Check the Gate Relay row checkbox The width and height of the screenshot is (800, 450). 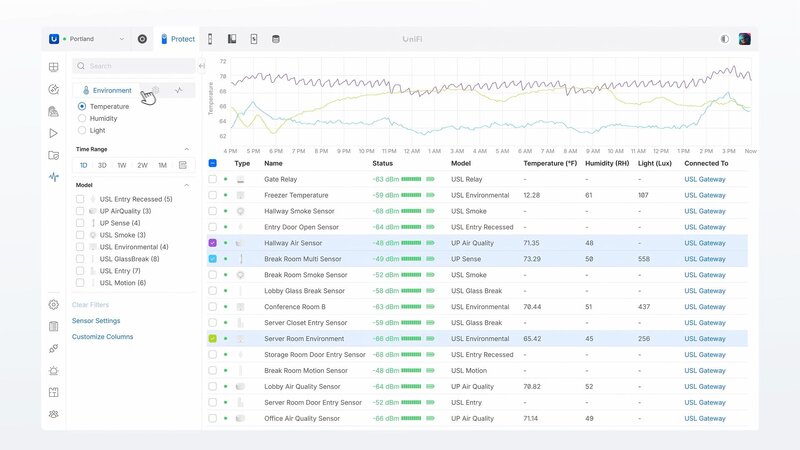click(213, 179)
